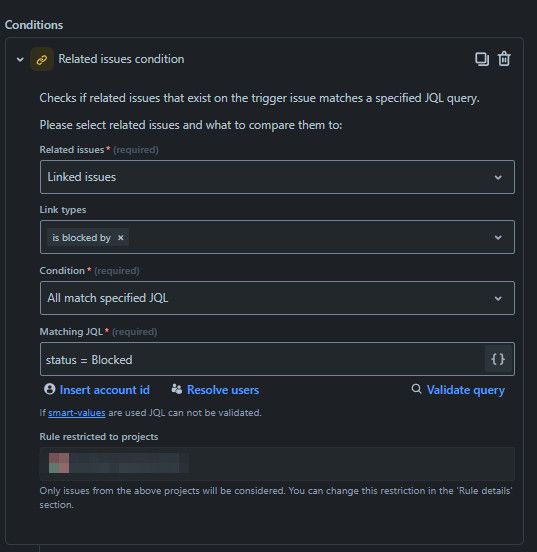
Task: Click the Validate query link
Action: 466,390
